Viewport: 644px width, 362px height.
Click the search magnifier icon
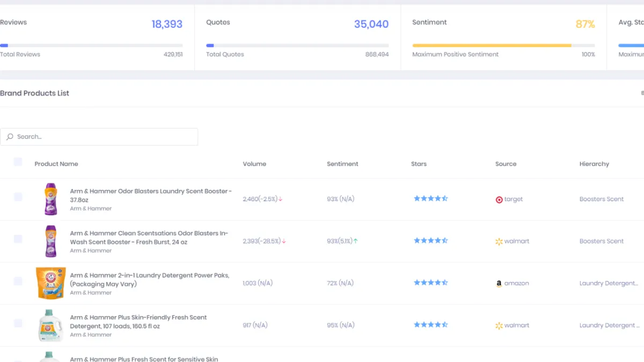[10, 137]
